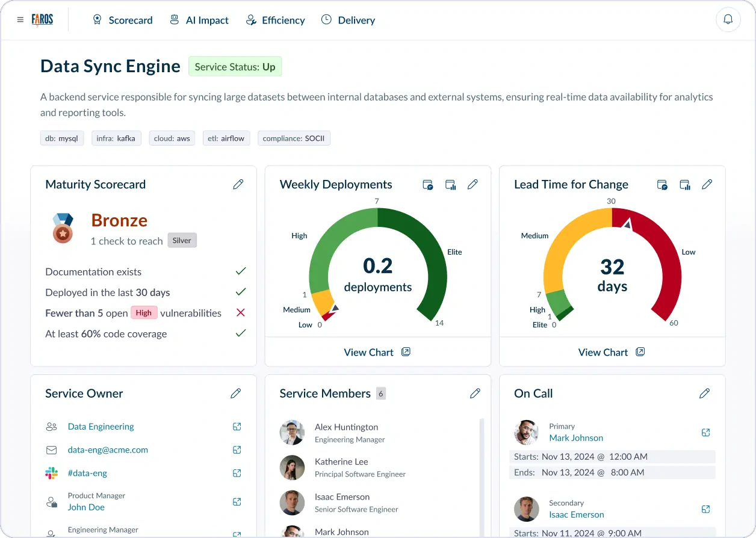Viewport: 756px width, 538px height.
Task: Switch to the AI Impact tab
Action: (x=199, y=20)
